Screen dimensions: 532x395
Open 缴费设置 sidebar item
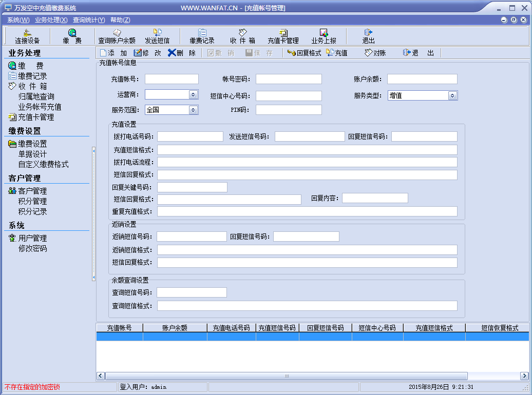pyautogui.click(x=28, y=144)
